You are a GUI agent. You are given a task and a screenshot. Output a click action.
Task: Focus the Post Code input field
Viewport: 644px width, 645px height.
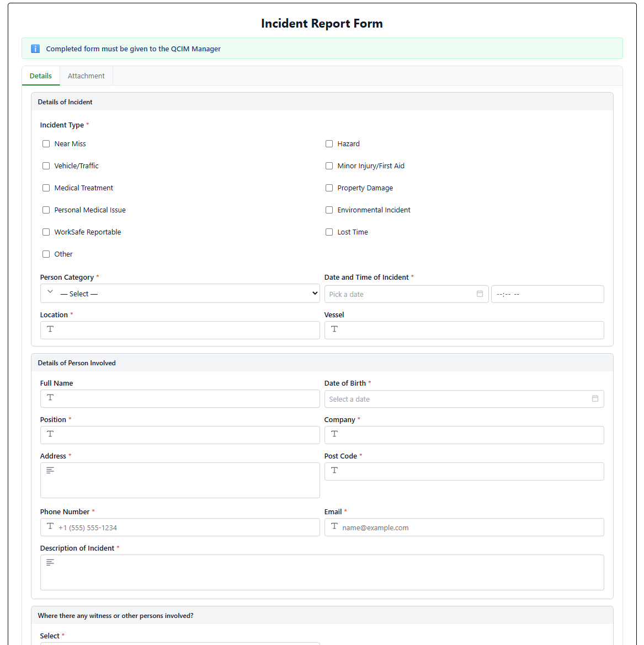tap(464, 471)
